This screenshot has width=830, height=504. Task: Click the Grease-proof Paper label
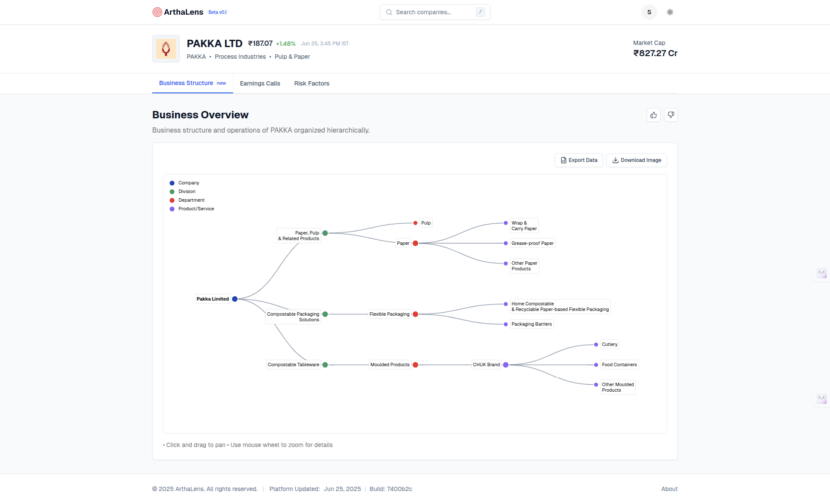tap(533, 243)
